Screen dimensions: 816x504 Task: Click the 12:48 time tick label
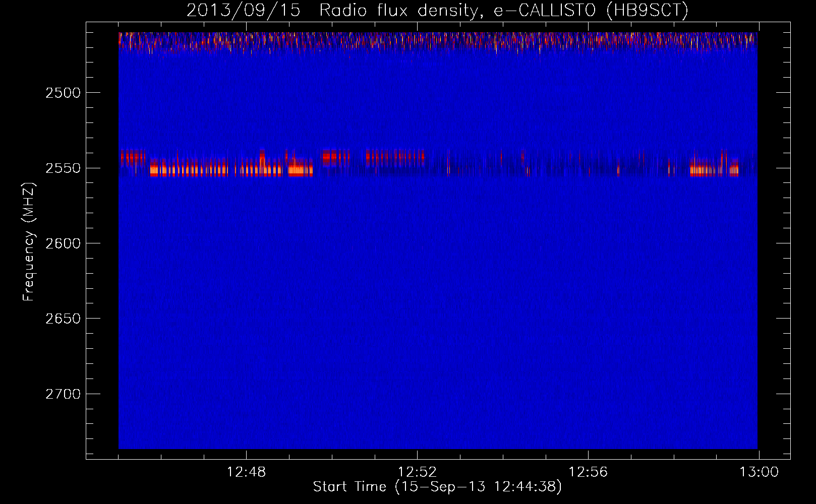(x=246, y=472)
